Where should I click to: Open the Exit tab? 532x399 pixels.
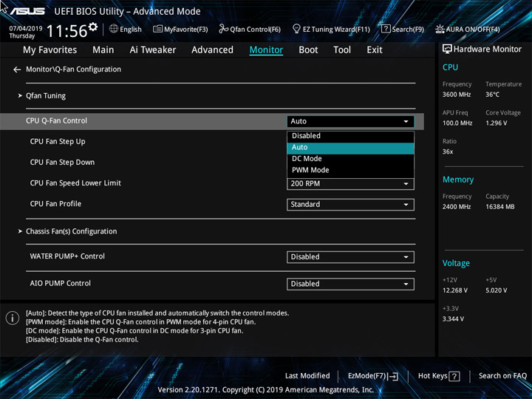(375, 50)
